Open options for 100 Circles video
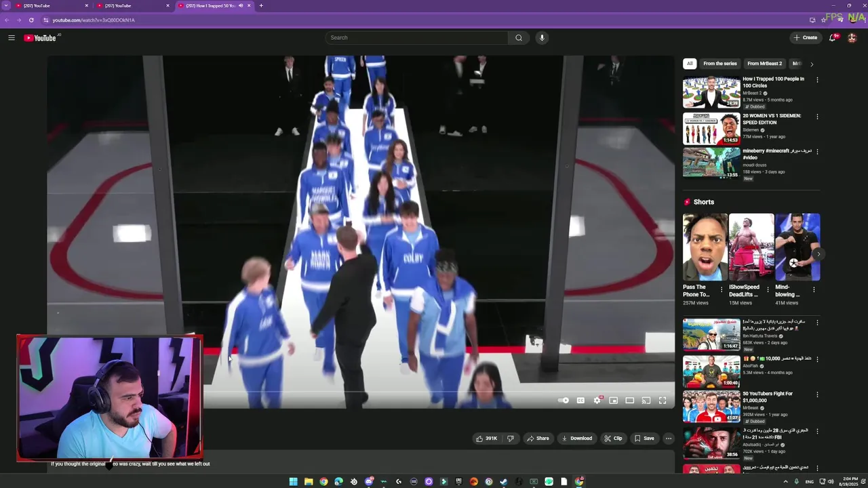The width and height of the screenshot is (868, 488). click(x=817, y=80)
